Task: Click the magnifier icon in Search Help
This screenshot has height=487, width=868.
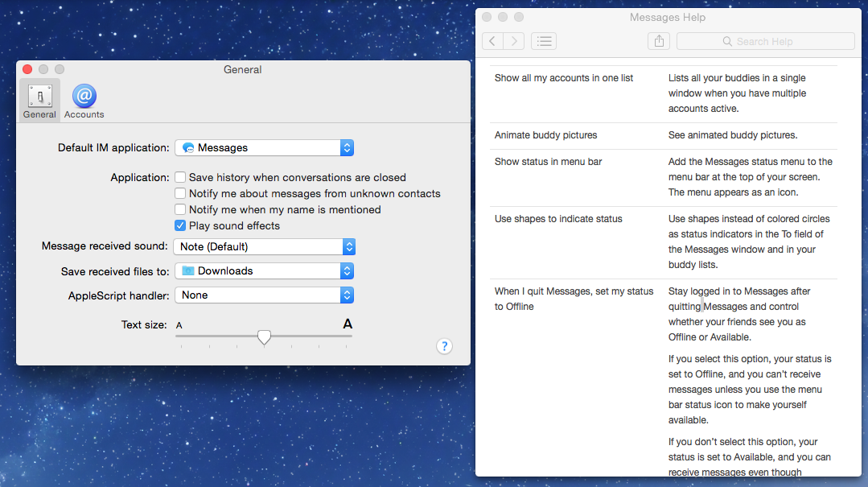Action: (727, 42)
